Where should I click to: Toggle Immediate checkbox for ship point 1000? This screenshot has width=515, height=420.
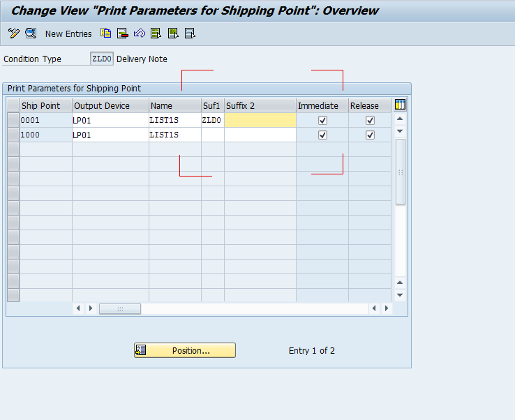tap(322, 135)
